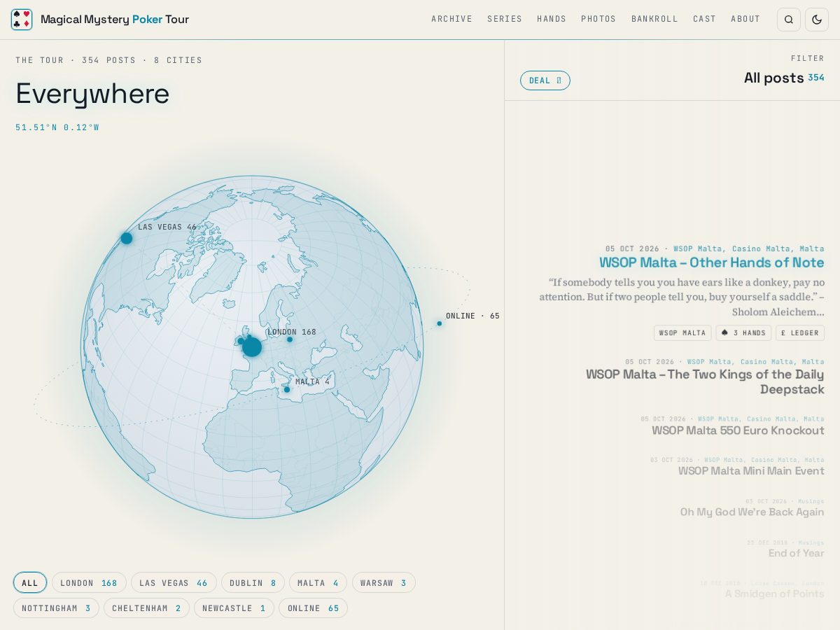
Task: Click the Deal button
Action: [545, 80]
